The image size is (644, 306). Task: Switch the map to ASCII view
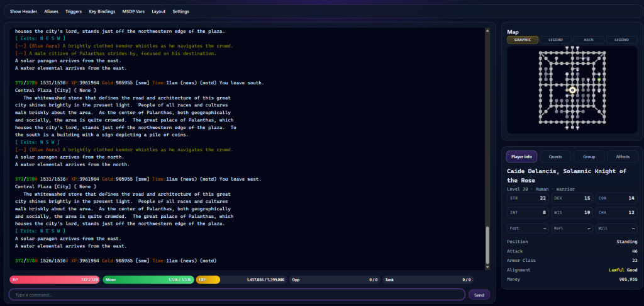click(589, 40)
